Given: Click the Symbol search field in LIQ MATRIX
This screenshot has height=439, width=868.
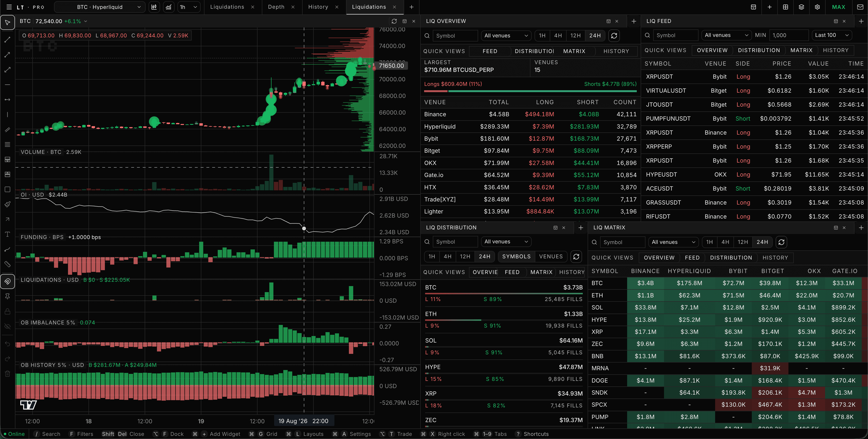Looking at the screenshot, I should click(623, 242).
